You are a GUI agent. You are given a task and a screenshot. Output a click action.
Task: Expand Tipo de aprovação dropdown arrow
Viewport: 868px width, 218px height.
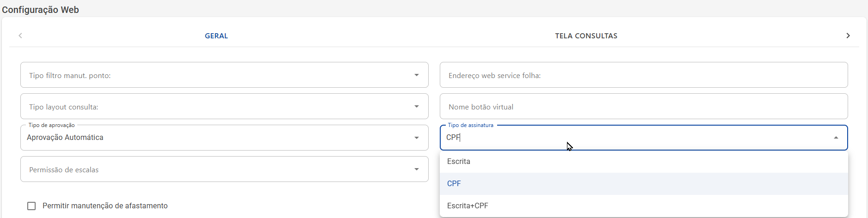[x=416, y=138]
